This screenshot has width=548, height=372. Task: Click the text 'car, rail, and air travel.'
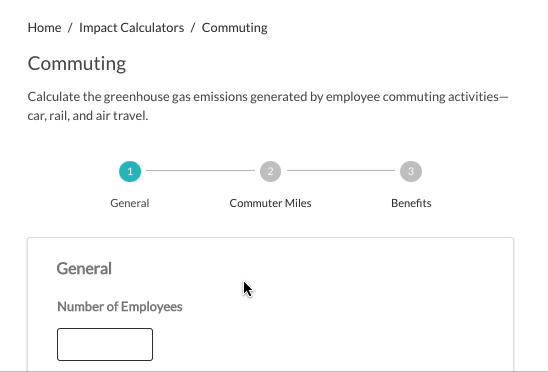88,116
